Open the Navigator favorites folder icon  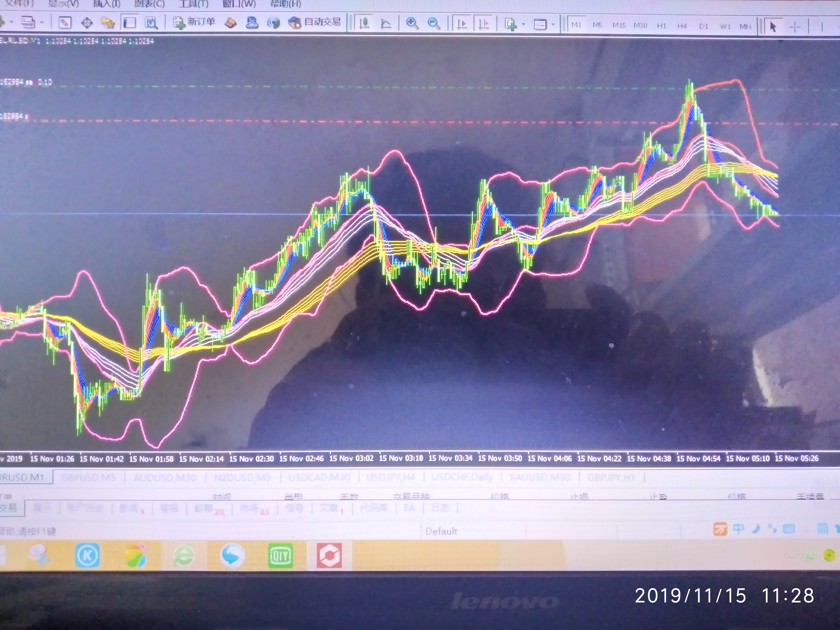(108, 23)
